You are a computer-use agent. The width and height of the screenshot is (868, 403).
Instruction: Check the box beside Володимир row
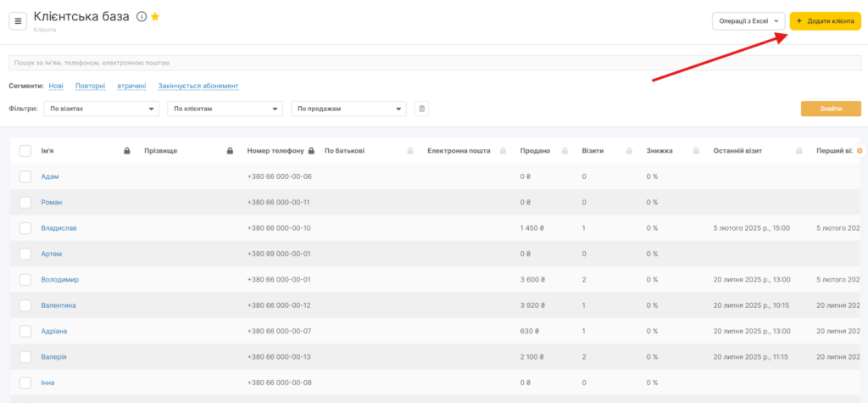coord(25,280)
